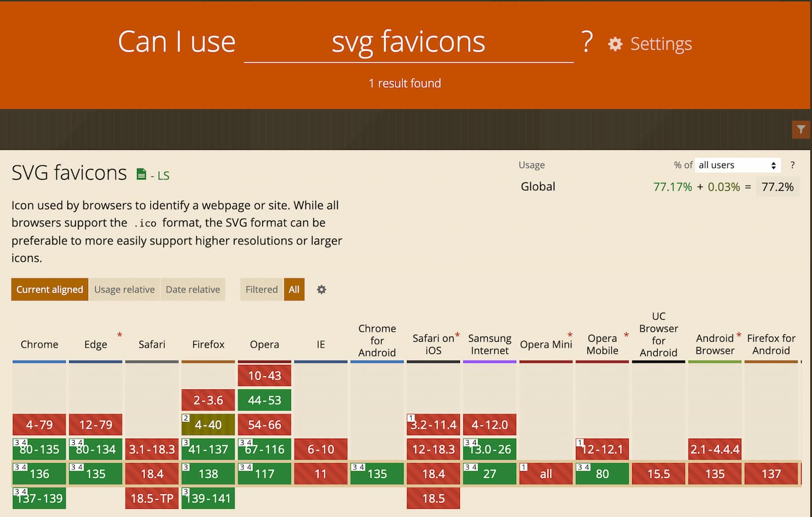
Task: Switch to Date relative view
Action: click(193, 290)
